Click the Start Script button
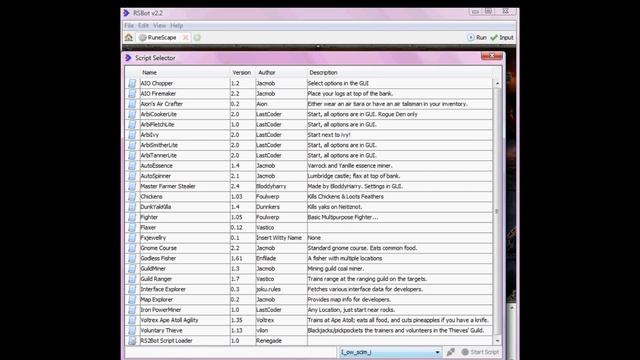 pos(480,352)
